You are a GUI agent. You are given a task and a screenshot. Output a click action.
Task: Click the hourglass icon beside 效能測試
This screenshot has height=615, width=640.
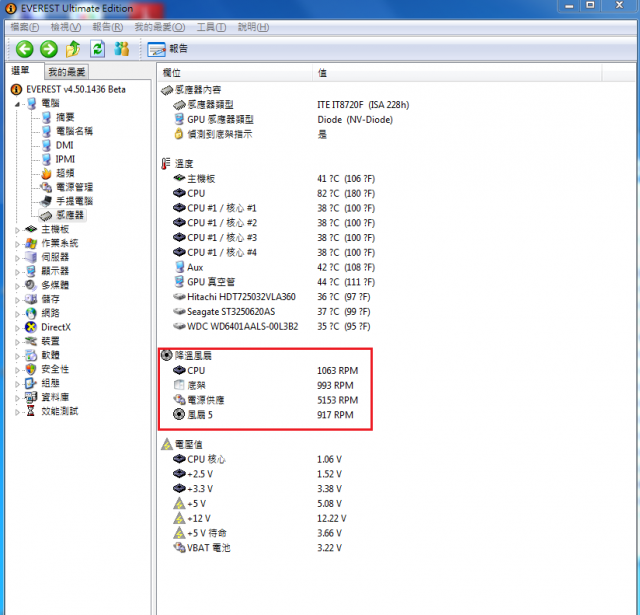31,411
